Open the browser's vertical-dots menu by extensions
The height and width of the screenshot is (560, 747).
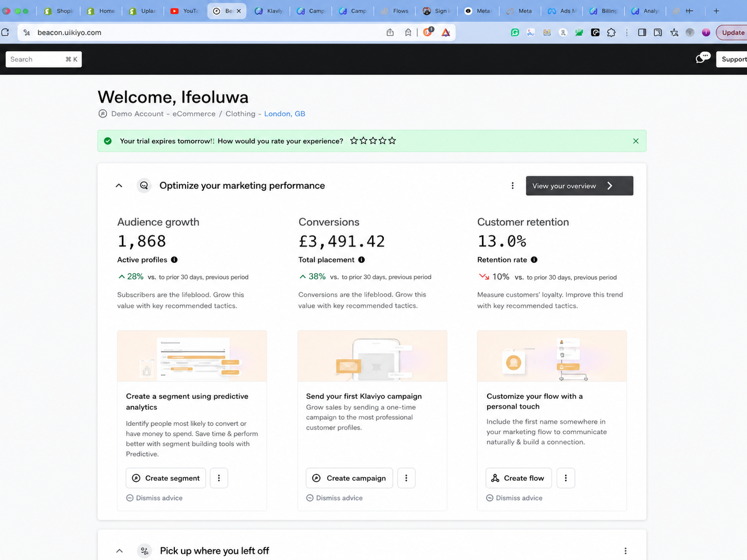627,32
